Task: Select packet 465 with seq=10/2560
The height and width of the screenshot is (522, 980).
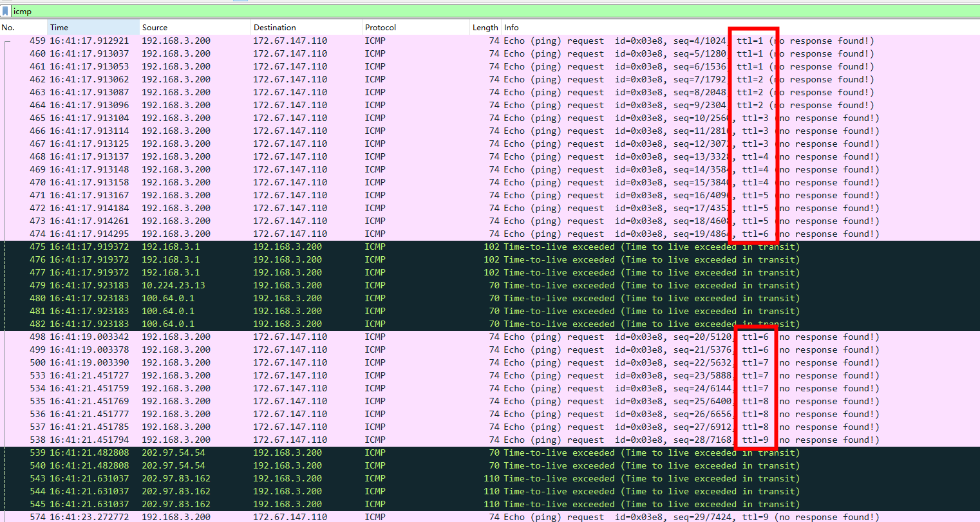Action: (x=490, y=118)
